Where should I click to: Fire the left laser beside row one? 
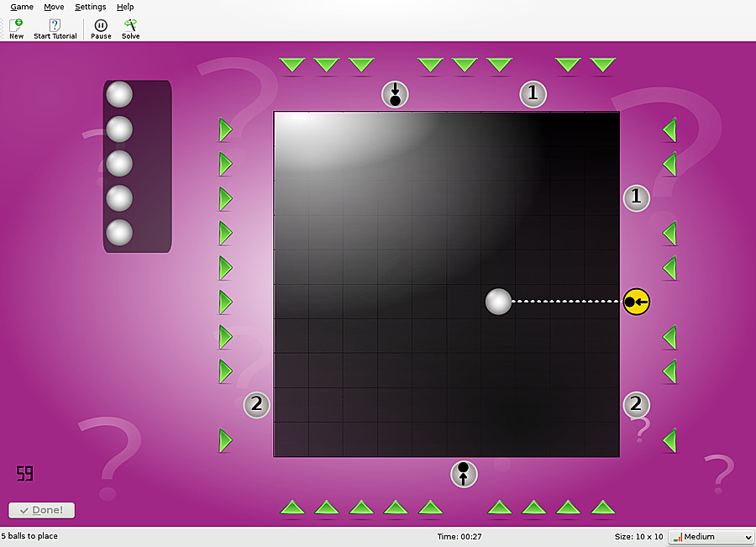(226, 129)
